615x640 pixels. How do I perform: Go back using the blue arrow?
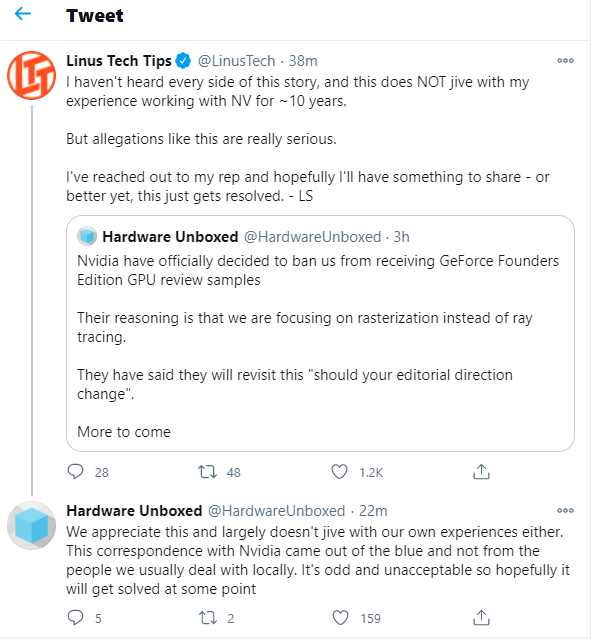[x=23, y=14]
